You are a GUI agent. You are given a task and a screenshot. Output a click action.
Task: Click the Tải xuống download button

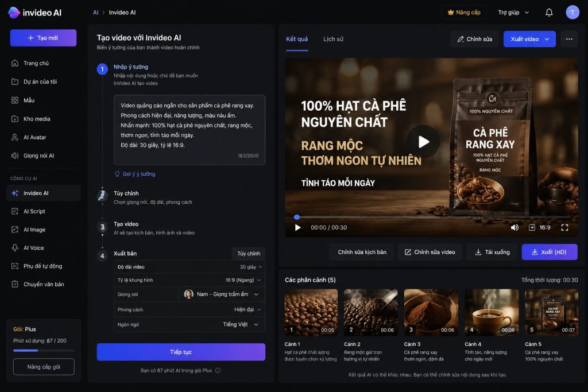[x=492, y=252]
